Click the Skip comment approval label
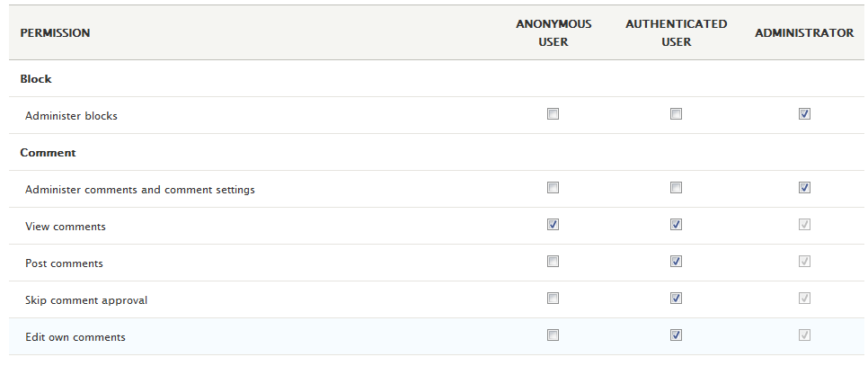The image size is (868, 366). click(86, 300)
